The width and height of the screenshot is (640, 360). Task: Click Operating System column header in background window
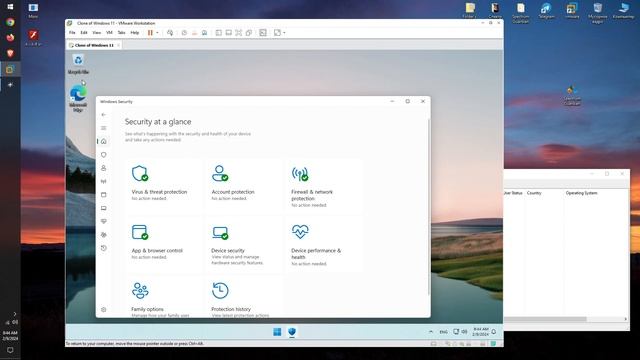point(582,193)
